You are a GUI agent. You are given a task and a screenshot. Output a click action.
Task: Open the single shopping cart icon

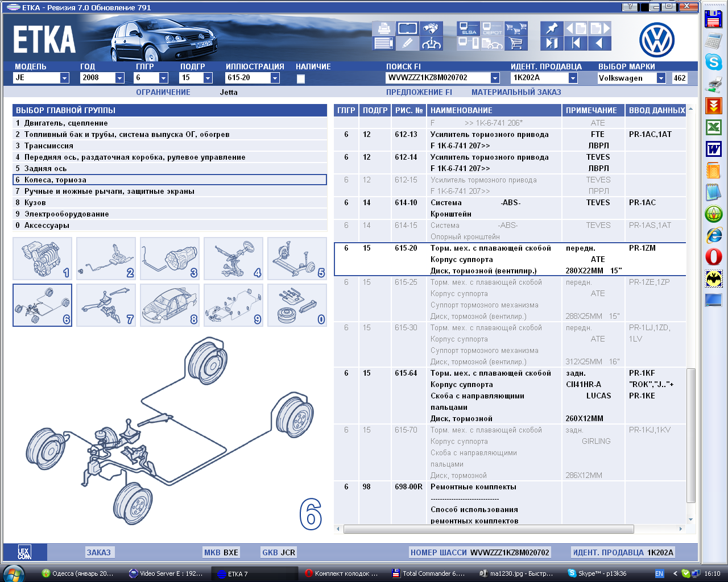pos(516,43)
